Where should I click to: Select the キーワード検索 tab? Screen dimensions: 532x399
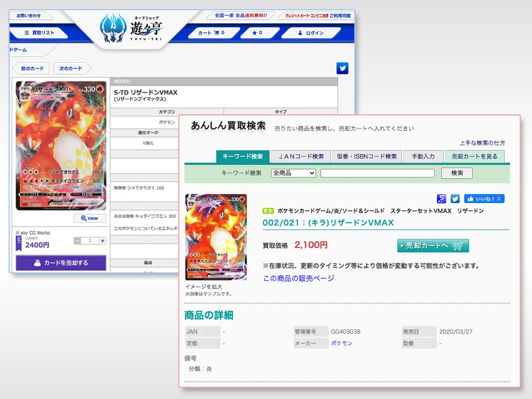(x=243, y=156)
